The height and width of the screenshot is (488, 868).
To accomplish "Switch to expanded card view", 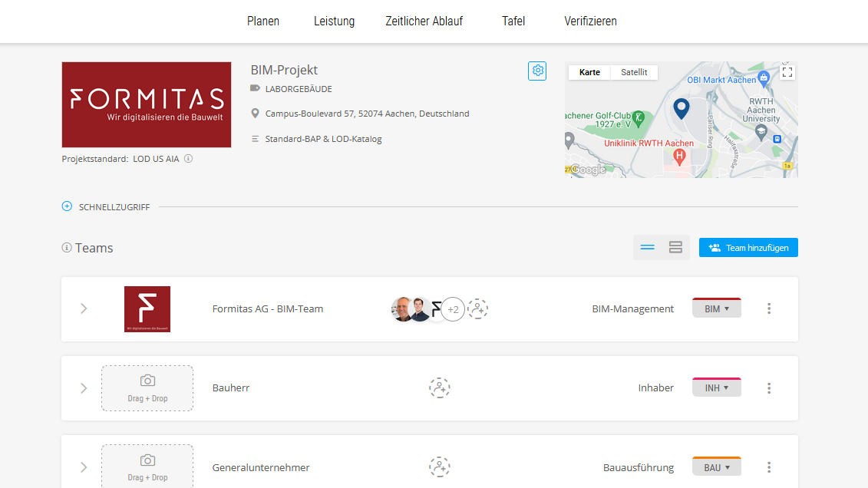I will [675, 248].
